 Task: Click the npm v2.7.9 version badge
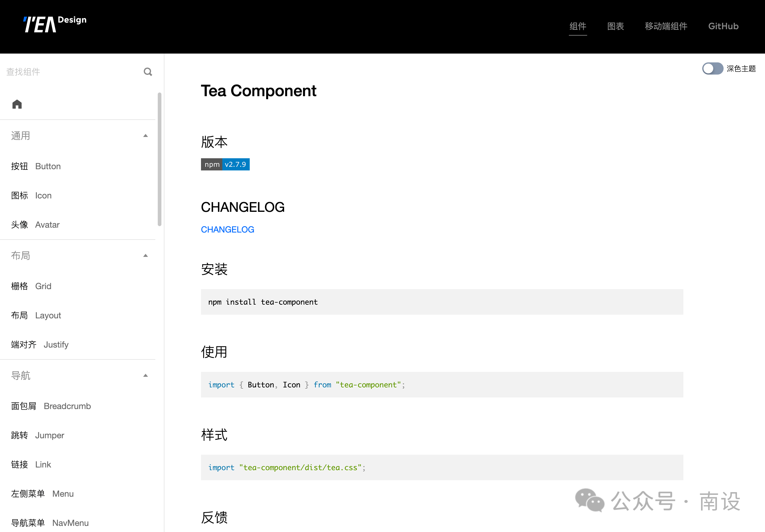(x=225, y=164)
